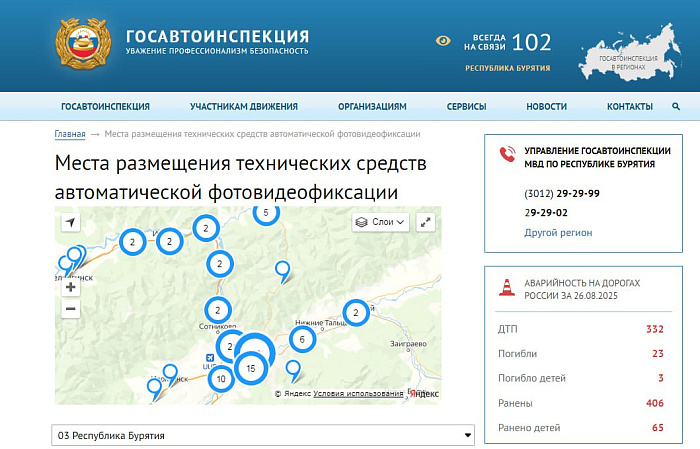This screenshot has width=700, height=449.
Task: Click phone number 29-29-02
Action: [546, 213]
